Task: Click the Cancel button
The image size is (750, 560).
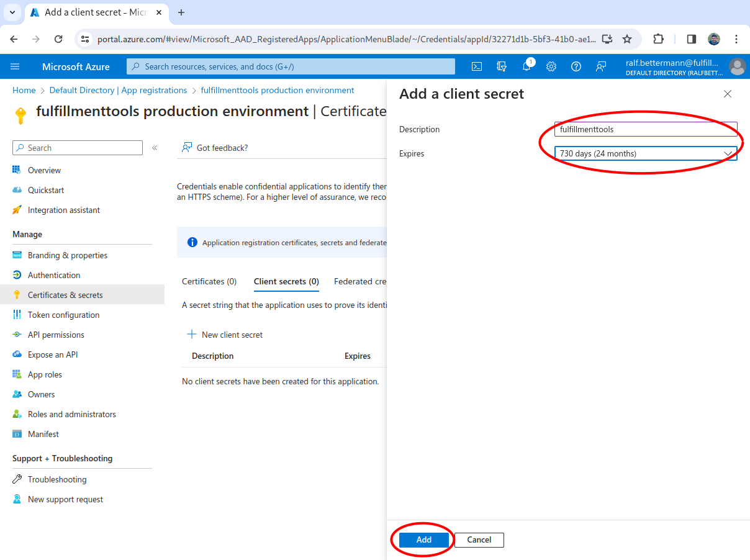Action: coord(479,540)
